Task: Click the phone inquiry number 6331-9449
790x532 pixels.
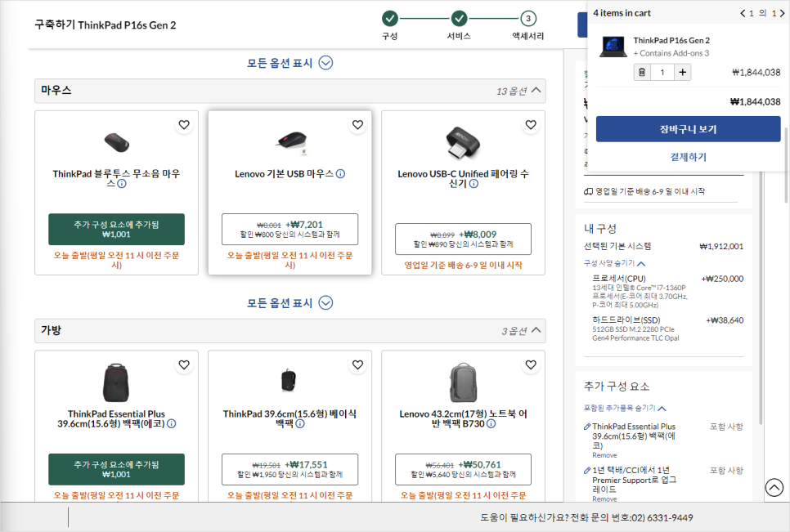Action: click(670, 517)
